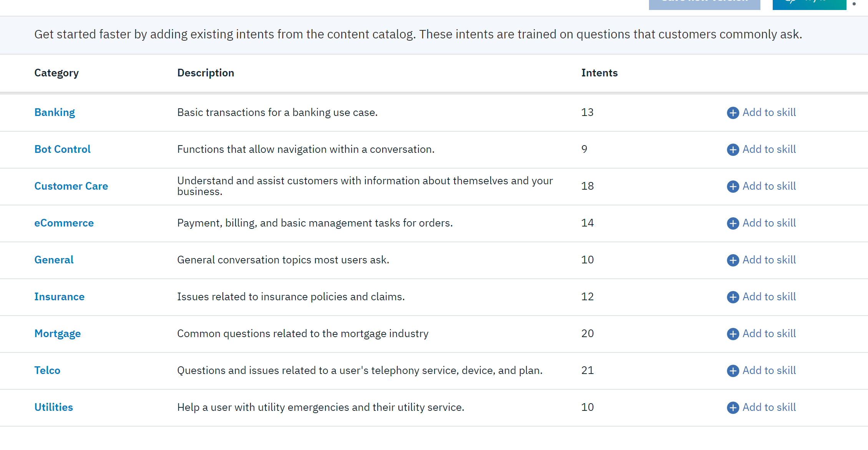Click the plus icon in Utilities row
This screenshot has width=868, height=450.
(x=733, y=408)
